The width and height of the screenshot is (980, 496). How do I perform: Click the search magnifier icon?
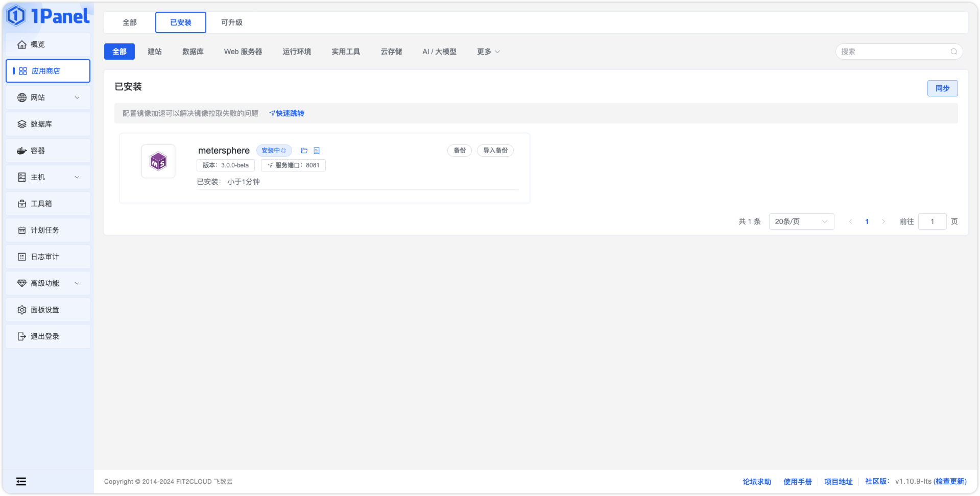point(953,52)
